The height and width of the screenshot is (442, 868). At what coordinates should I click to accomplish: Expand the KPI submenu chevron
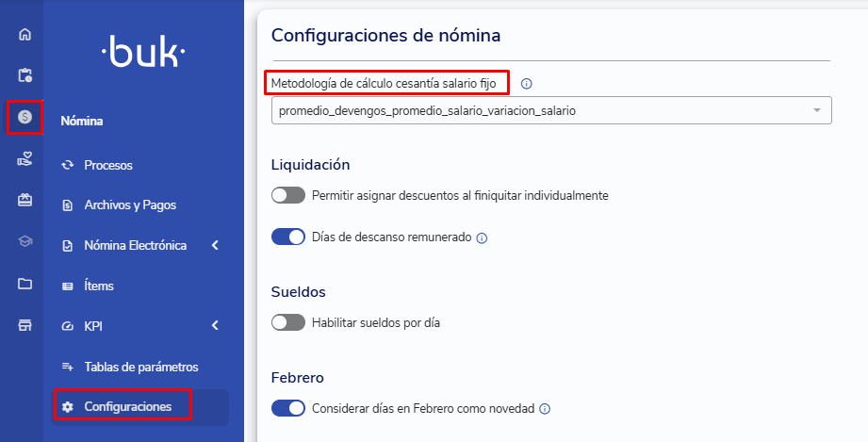(215, 326)
